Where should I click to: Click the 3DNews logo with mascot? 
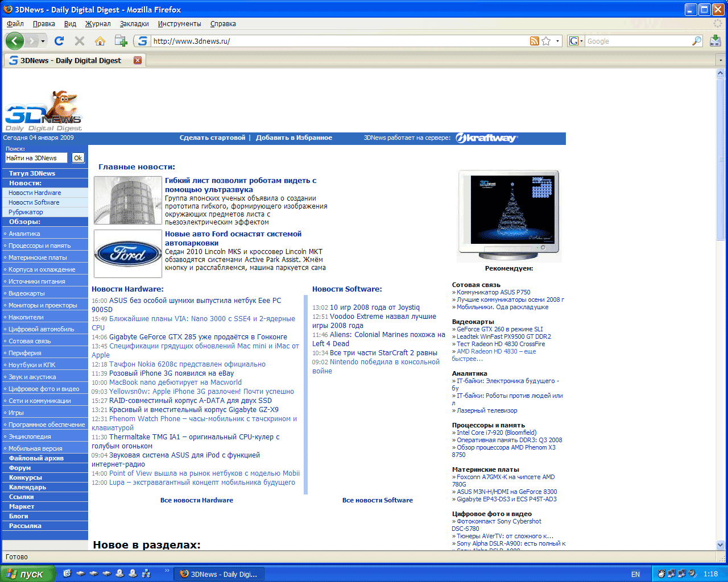tap(44, 111)
